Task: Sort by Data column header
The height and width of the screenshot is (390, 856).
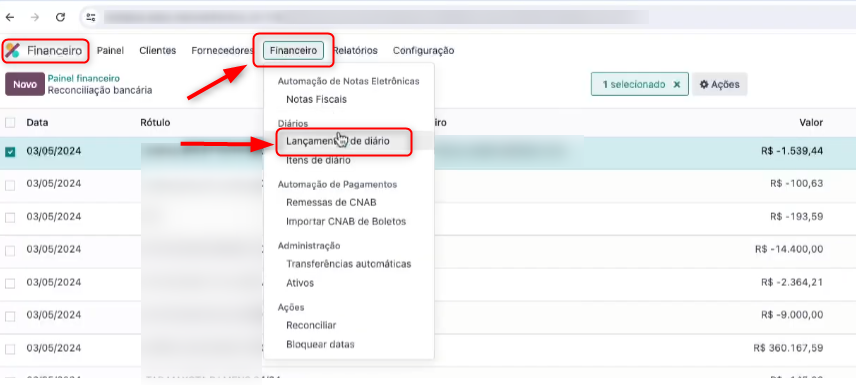Action: [x=37, y=123]
